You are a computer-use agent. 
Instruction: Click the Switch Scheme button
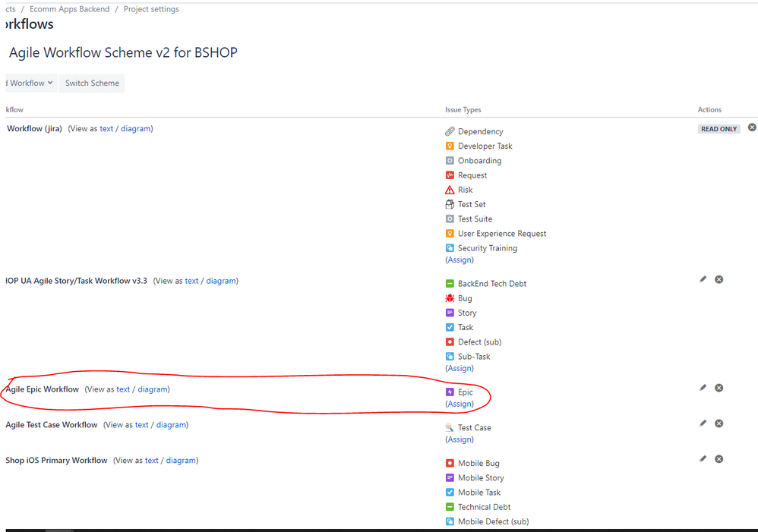point(92,83)
